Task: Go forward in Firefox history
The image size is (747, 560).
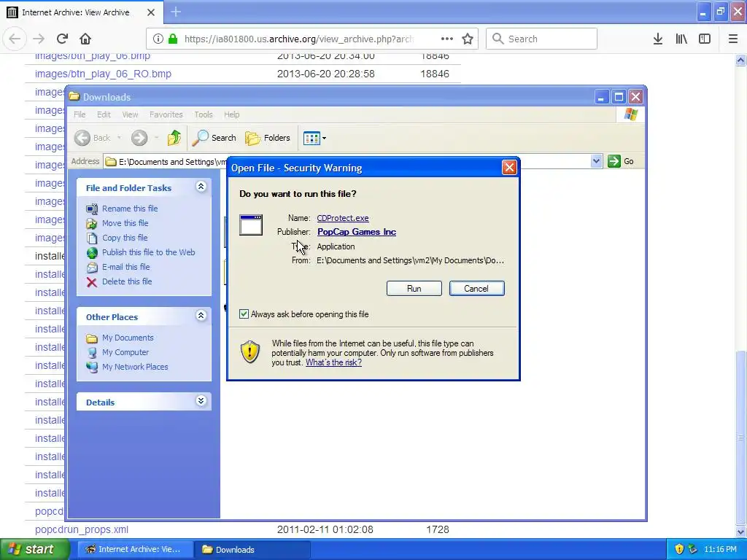Action: pyautogui.click(x=39, y=39)
